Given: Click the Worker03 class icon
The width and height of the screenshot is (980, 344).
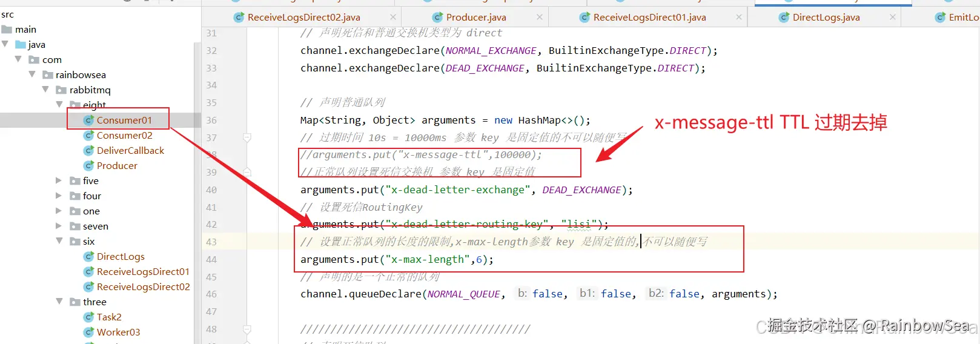Looking at the screenshot, I should (88, 332).
